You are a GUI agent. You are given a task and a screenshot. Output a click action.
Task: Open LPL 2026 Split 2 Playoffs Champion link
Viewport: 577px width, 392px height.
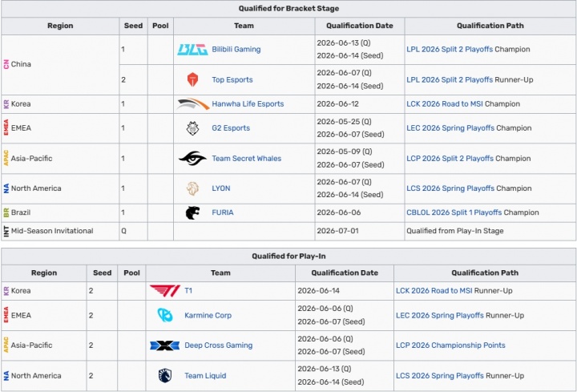coord(450,50)
